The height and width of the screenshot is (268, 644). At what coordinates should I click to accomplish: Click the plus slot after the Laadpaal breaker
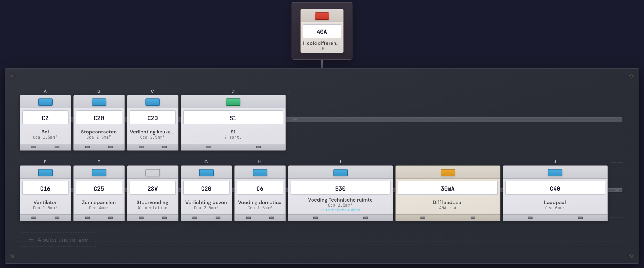[x=617, y=190]
